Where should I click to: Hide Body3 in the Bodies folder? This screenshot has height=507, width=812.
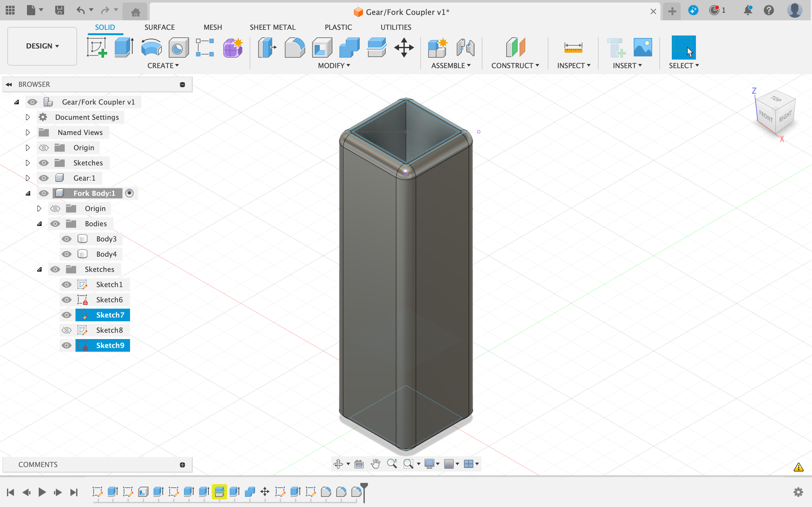pos(67,238)
